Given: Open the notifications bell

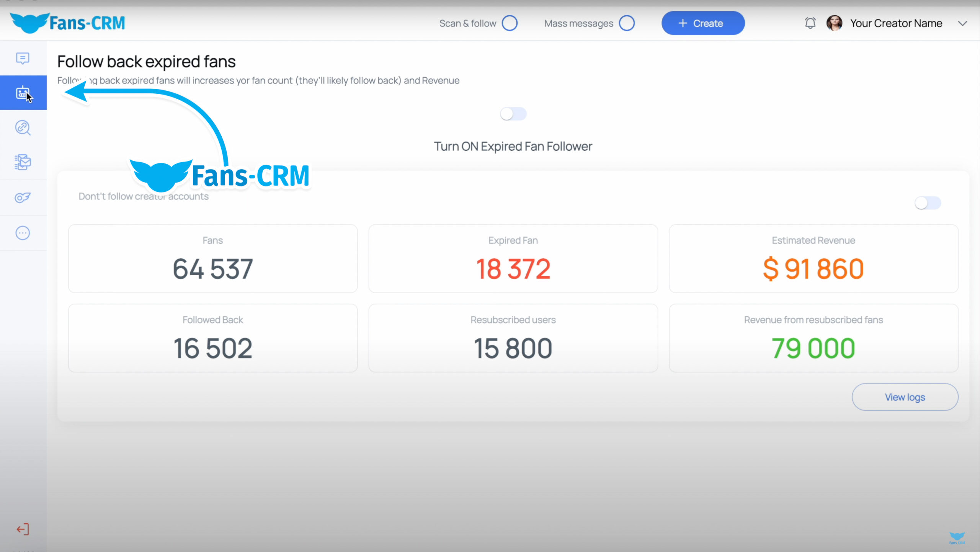Looking at the screenshot, I should (x=810, y=23).
